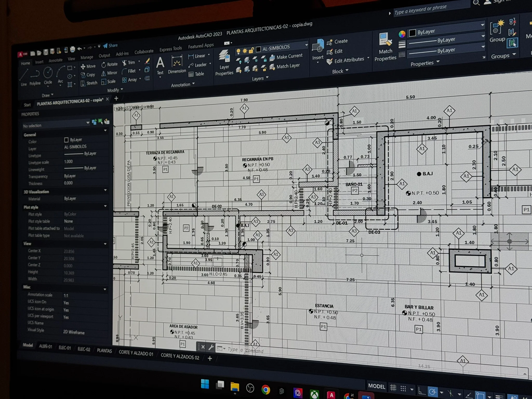Select the Scale tool

tap(108, 82)
